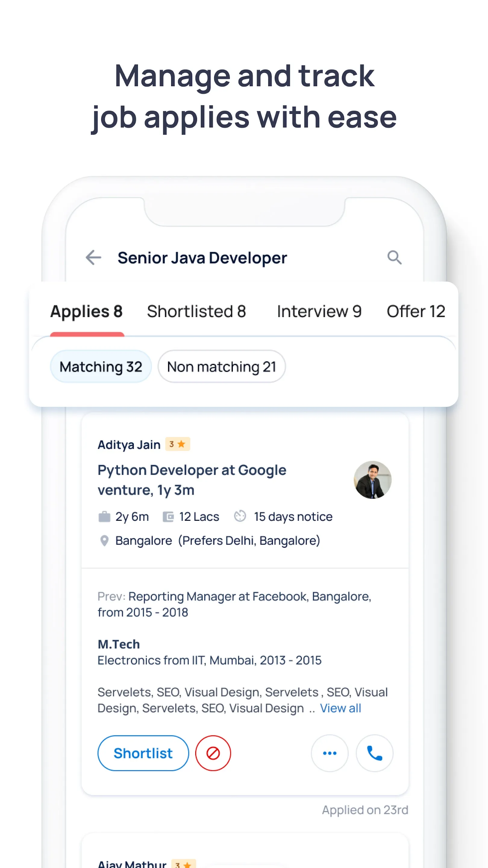The image size is (488, 868).
Task: Tap the briefcase experience icon
Action: (105, 517)
